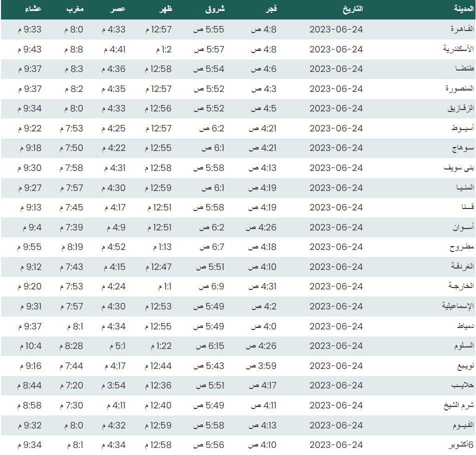
Task: Click Fajr time 3:59 in نويبع row
Action: [x=260, y=366]
